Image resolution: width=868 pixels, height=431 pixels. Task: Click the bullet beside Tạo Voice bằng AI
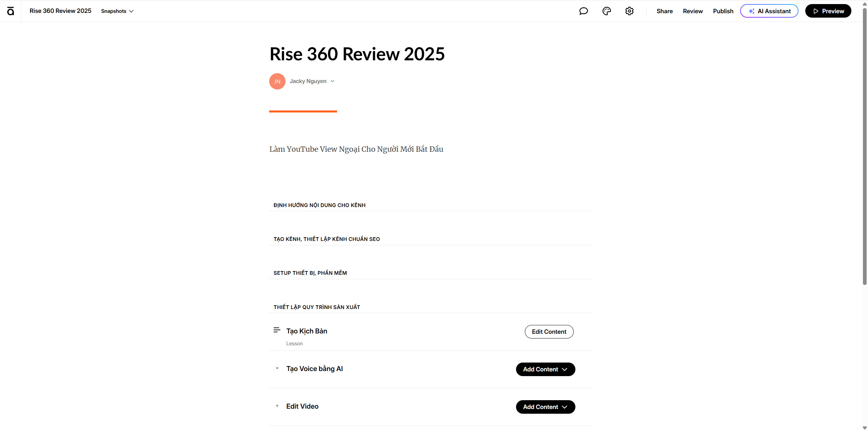[277, 368]
